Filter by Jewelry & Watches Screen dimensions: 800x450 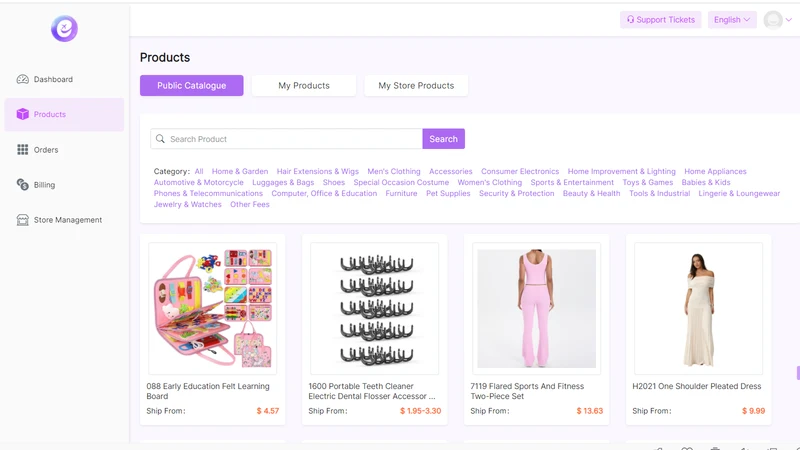pos(187,204)
